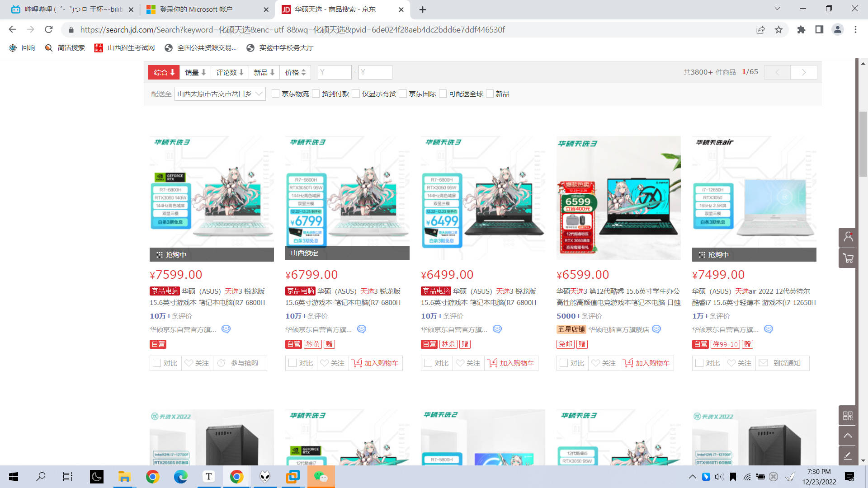The image size is (868, 488).
Task: Enable the 京东物流 filter checkbox
Action: (275, 94)
